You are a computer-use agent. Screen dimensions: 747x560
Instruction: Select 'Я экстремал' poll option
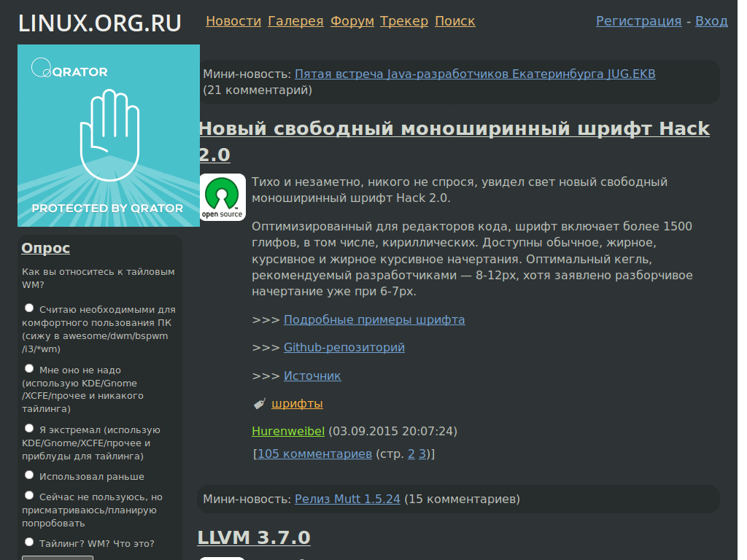click(x=29, y=429)
